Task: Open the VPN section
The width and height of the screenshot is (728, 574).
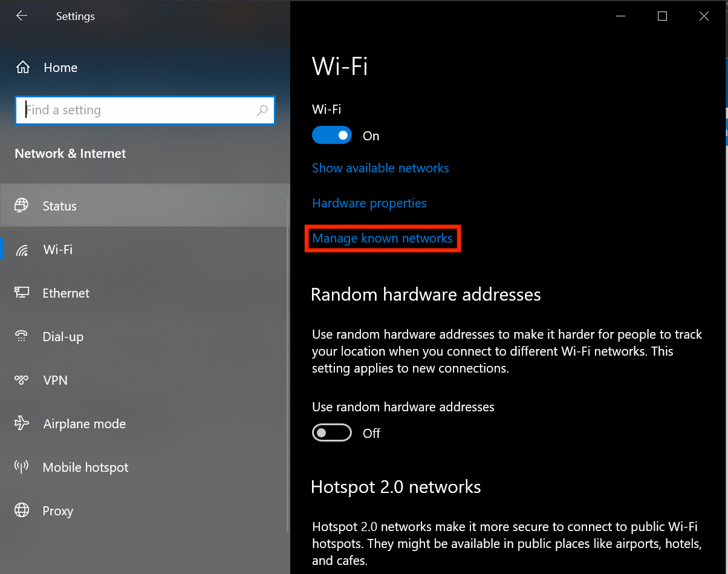Action: [145, 380]
